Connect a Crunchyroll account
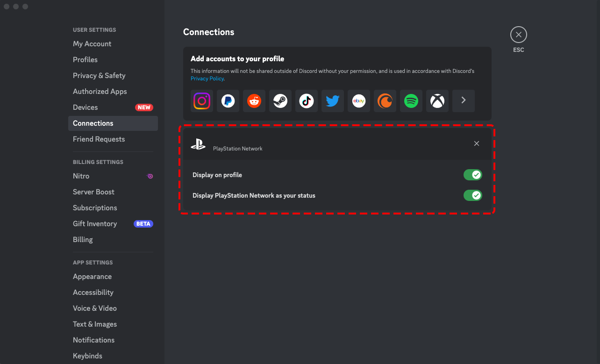Image resolution: width=600 pixels, height=364 pixels. [385, 101]
